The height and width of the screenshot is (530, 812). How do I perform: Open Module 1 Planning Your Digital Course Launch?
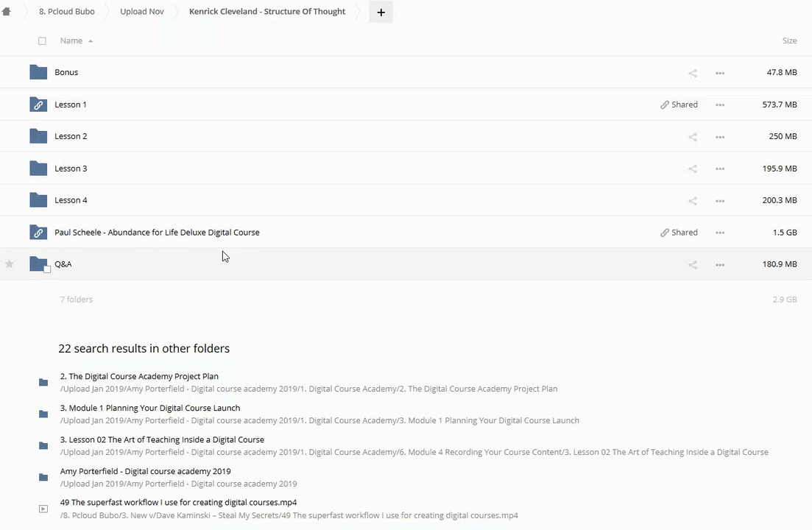coord(150,408)
